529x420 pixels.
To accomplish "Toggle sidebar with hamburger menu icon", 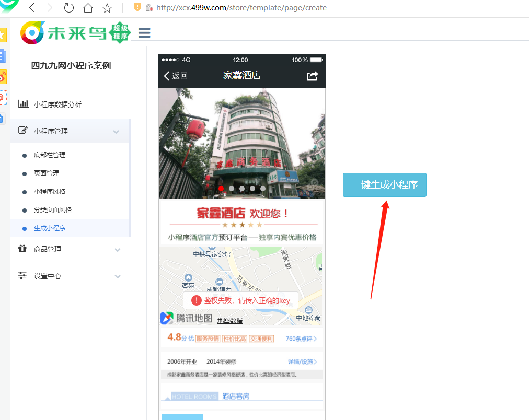I will [144, 33].
